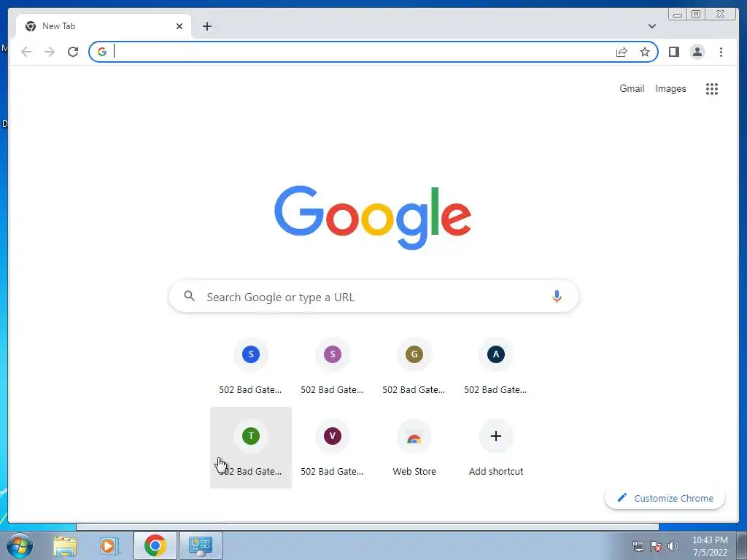Minimize the Chrome window
The width and height of the screenshot is (747, 560).
point(678,15)
